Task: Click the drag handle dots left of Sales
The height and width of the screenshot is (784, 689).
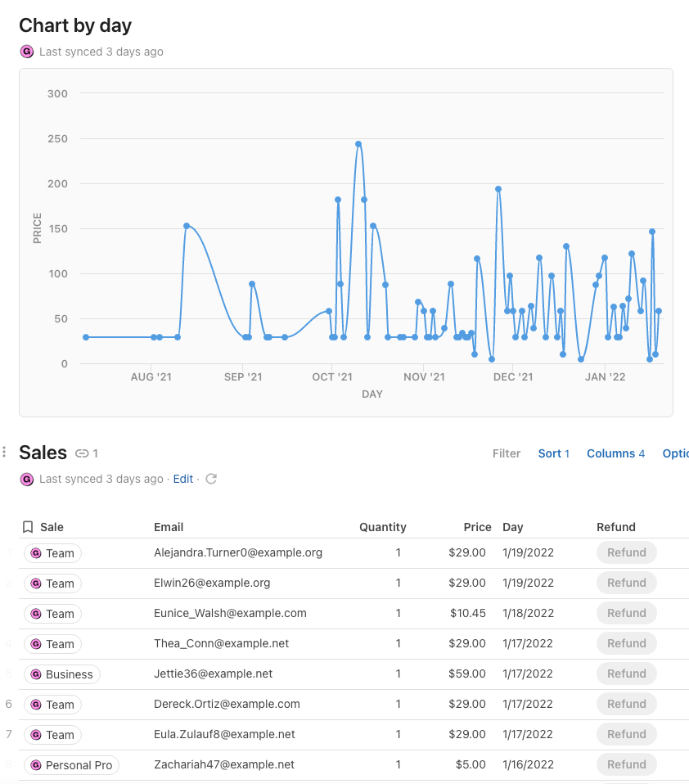Action: tap(4, 452)
